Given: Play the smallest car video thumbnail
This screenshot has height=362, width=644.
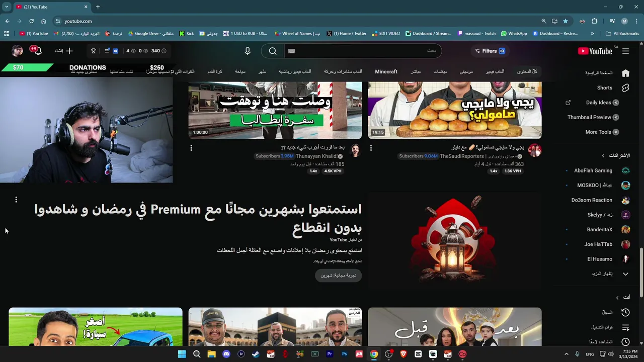Looking at the screenshot, I should 96,327.
